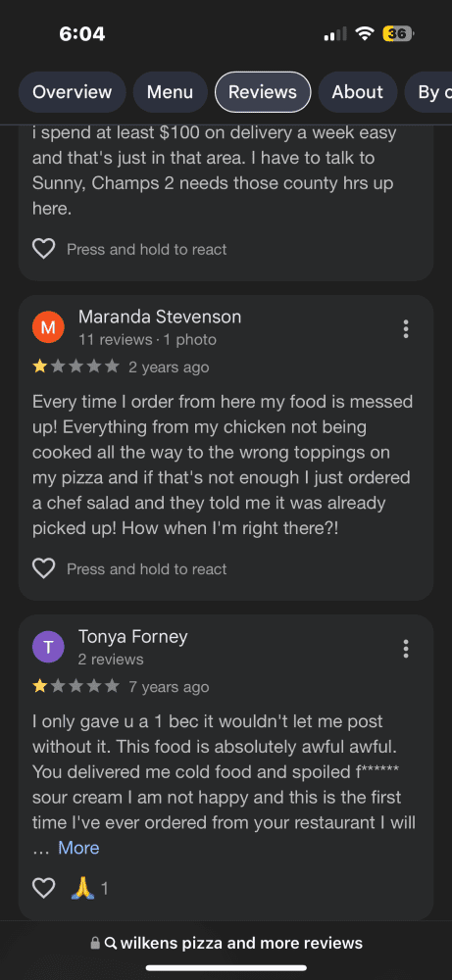452x980 pixels.
Task: Tap Maranda Stevenson's one-star rating
Action: (75, 367)
